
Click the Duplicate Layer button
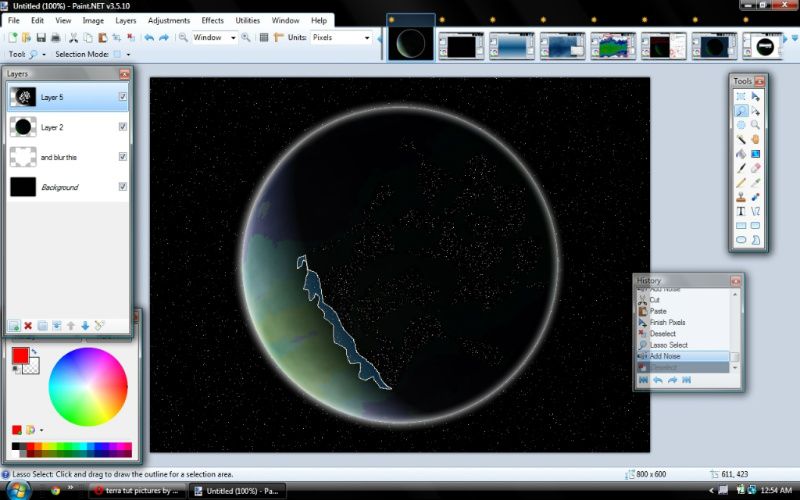(42, 326)
